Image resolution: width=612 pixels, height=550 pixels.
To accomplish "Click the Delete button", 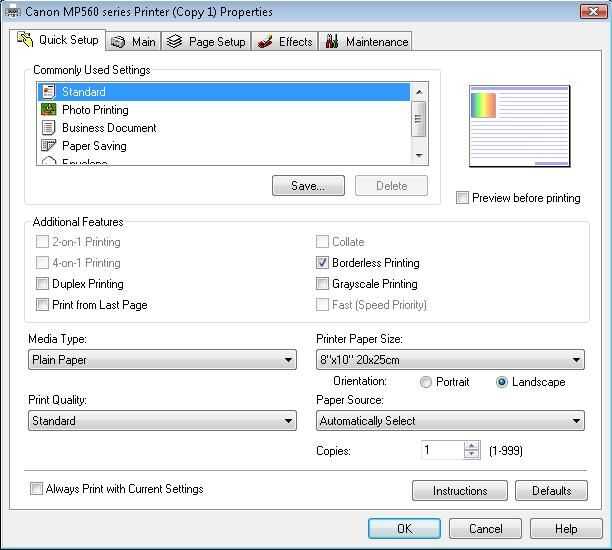I will pyautogui.click(x=391, y=185).
